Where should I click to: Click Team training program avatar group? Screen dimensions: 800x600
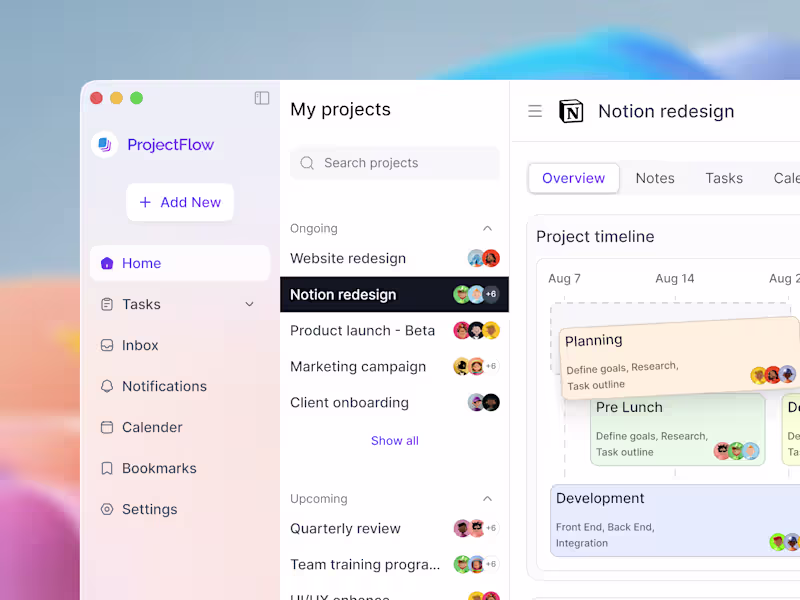(x=477, y=564)
